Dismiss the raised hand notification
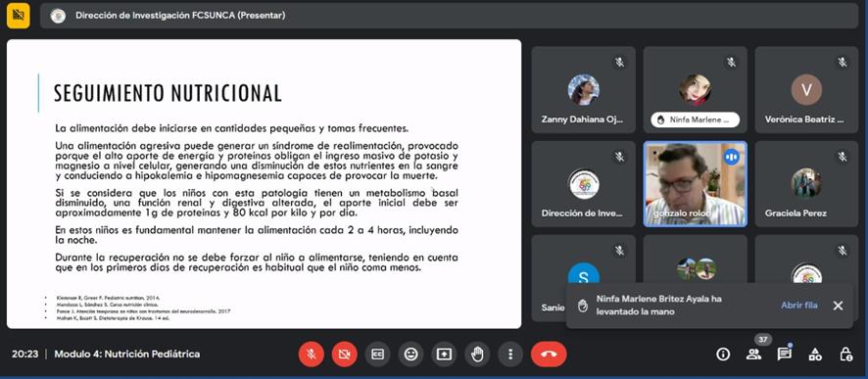The width and height of the screenshot is (868, 379). (838, 306)
